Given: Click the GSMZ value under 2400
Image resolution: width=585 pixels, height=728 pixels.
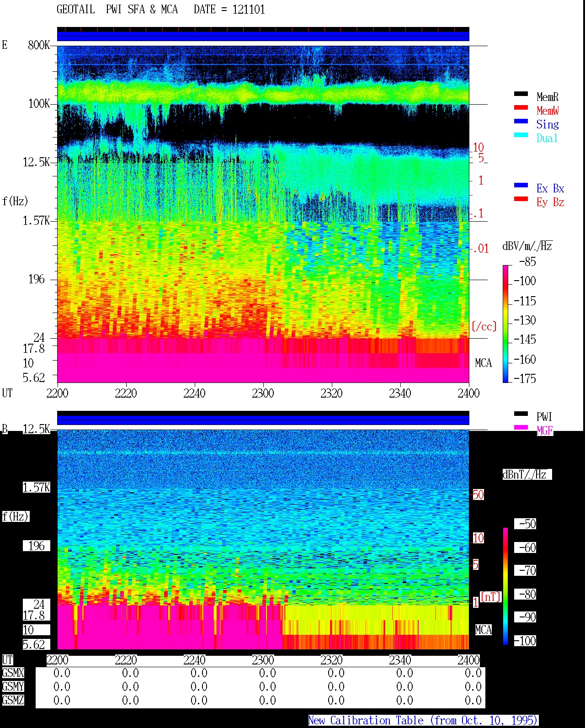Looking at the screenshot, I should tap(473, 700).
